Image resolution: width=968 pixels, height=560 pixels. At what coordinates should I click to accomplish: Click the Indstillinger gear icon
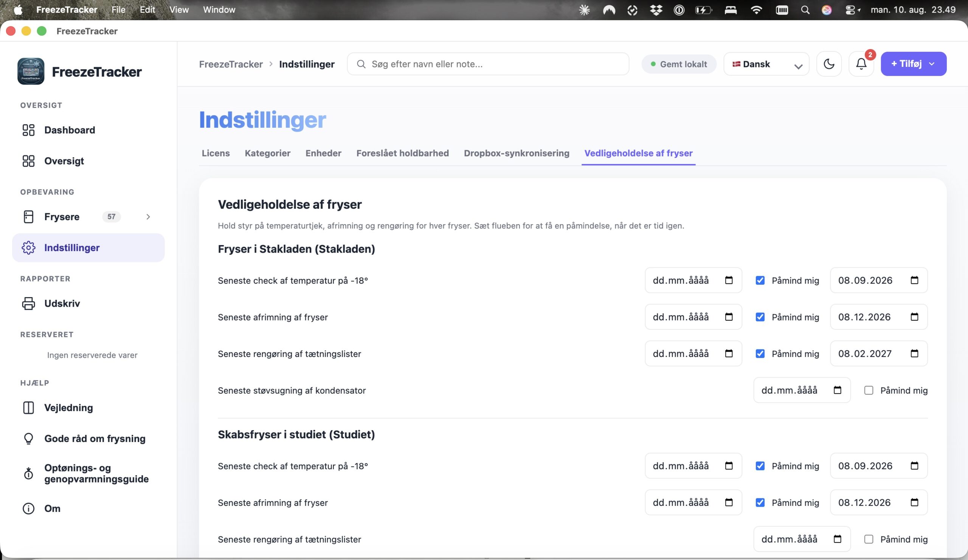(28, 248)
